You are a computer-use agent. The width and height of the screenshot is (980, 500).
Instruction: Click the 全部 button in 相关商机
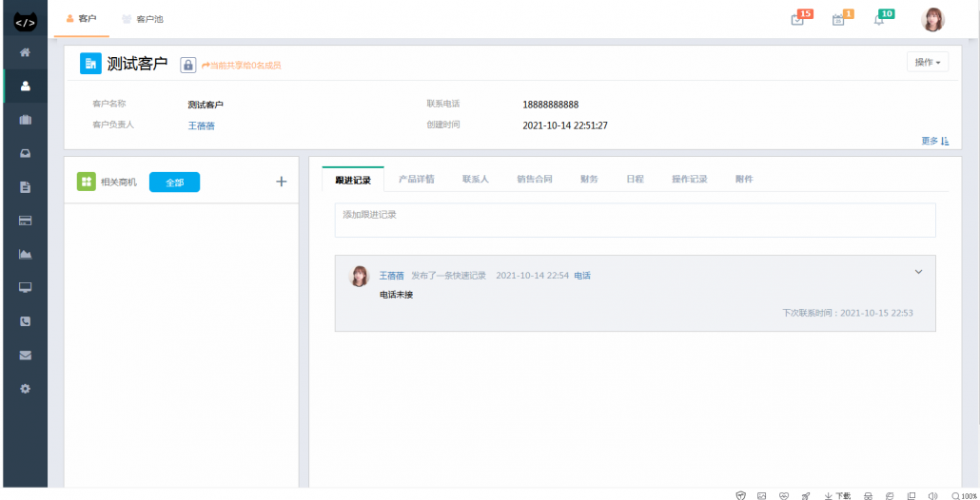pos(174,183)
